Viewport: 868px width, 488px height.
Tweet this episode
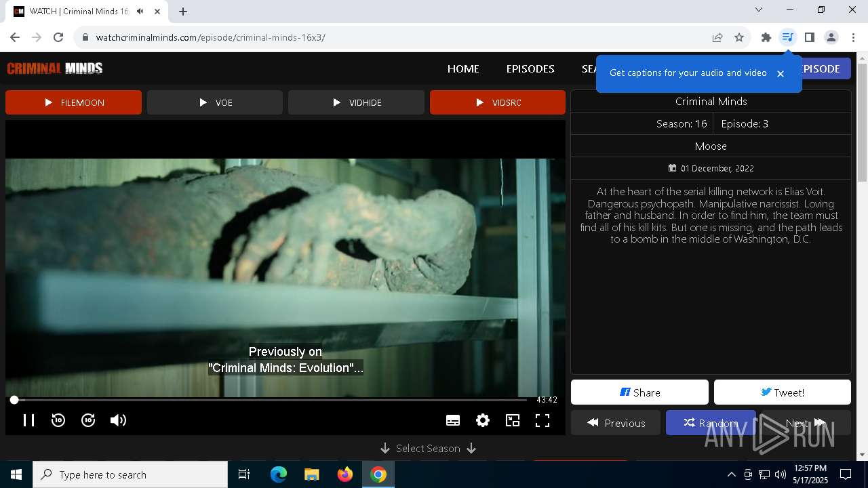(783, 392)
